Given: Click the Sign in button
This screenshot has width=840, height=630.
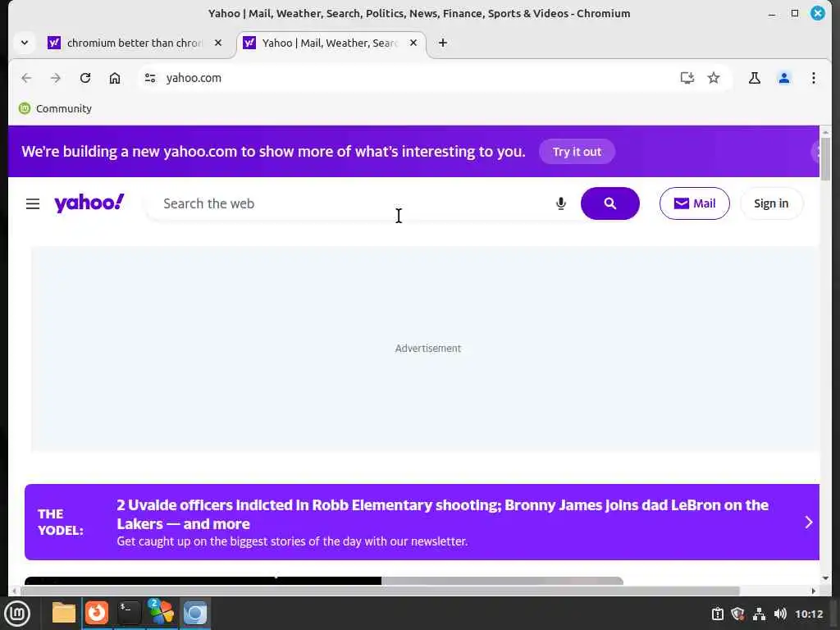Looking at the screenshot, I should [x=771, y=203].
